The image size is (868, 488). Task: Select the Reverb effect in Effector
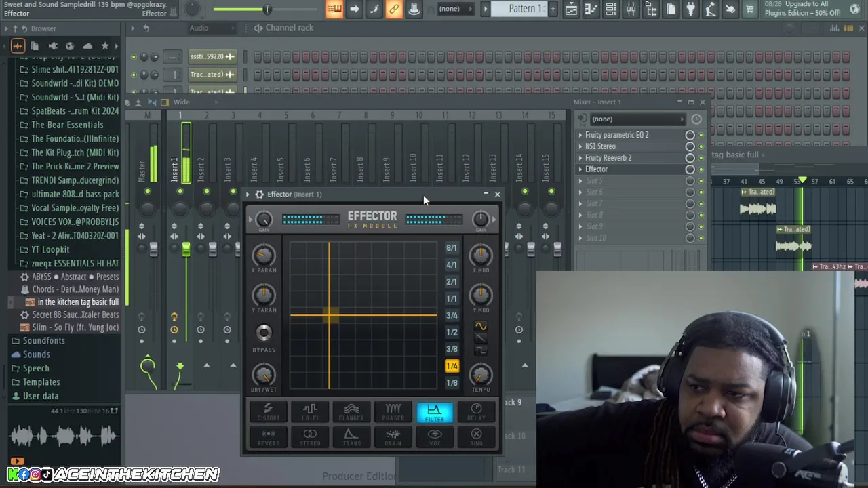tap(268, 437)
